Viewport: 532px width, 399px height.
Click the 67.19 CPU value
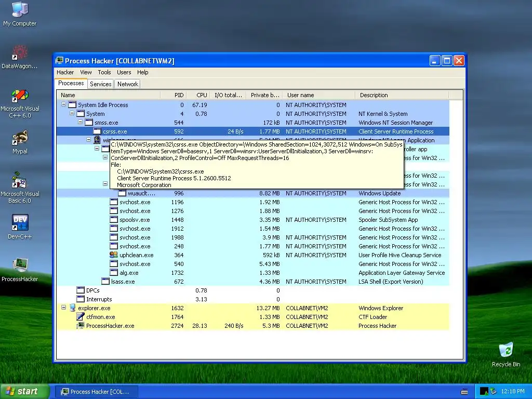pos(199,105)
